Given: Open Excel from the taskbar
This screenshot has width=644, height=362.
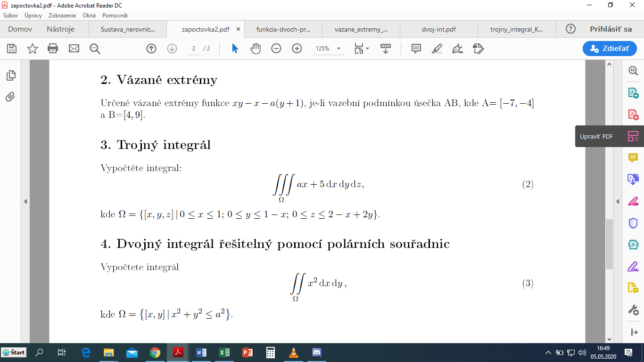Looking at the screenshot, I should (x=224, y=353).
